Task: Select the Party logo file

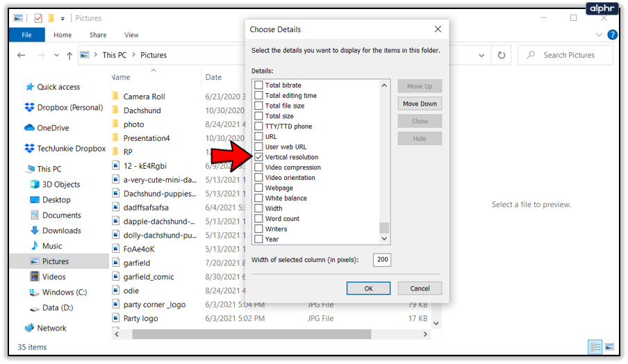Action: (x=140, y=318)
